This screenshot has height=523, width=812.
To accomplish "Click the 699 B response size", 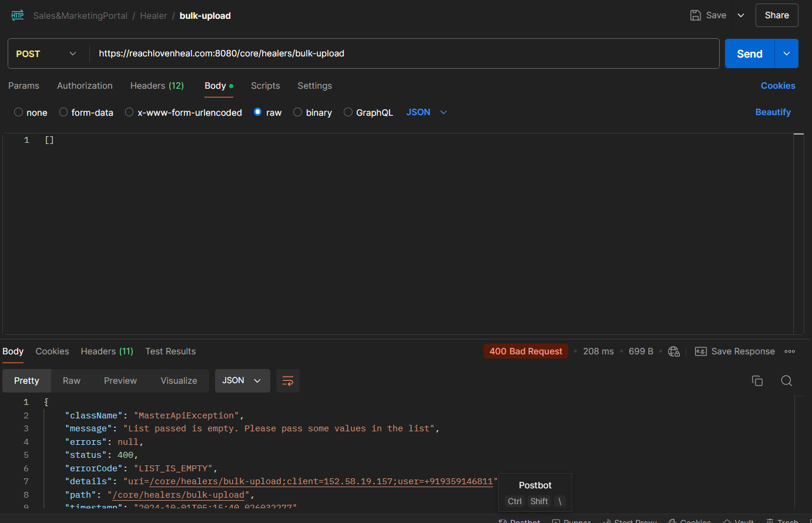I will pos(641,351).
